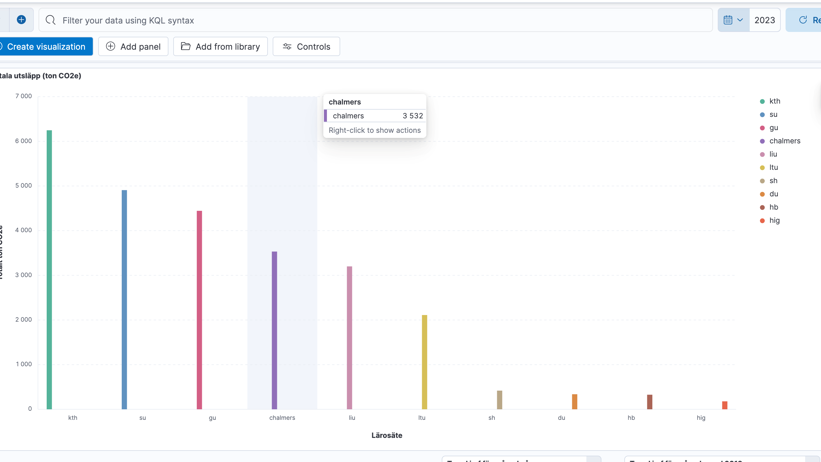Viewport: 821px width, 462px height.
Task: Click the orange du legend dot
Action: coord(762,195)
